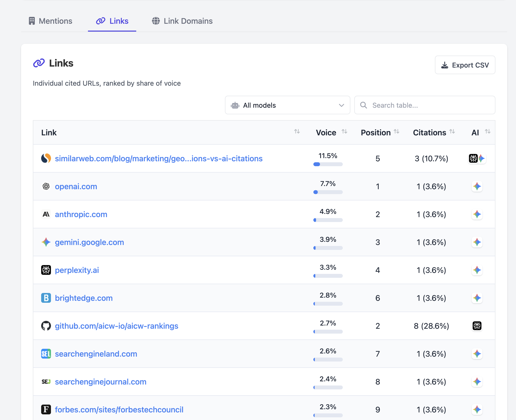The height and width of the screenshot is (420, 516).
Task: Open the brightedge.com link
Action: click(84, 298)
